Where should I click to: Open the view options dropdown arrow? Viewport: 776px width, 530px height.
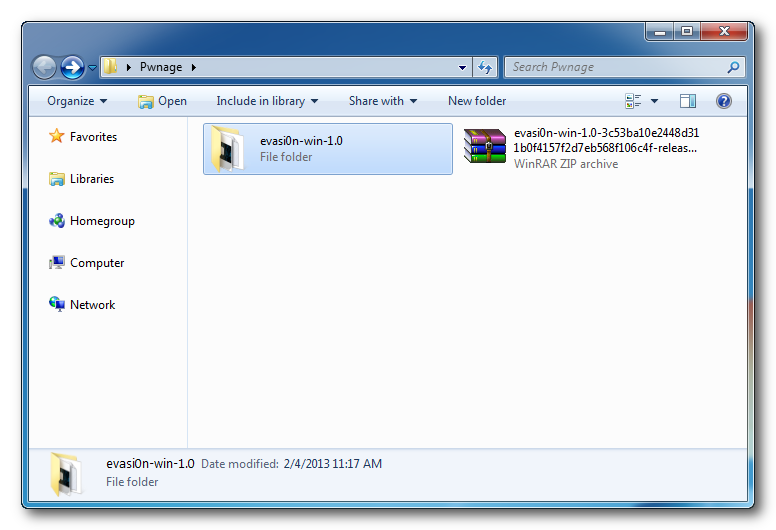(x=654, y=101)
